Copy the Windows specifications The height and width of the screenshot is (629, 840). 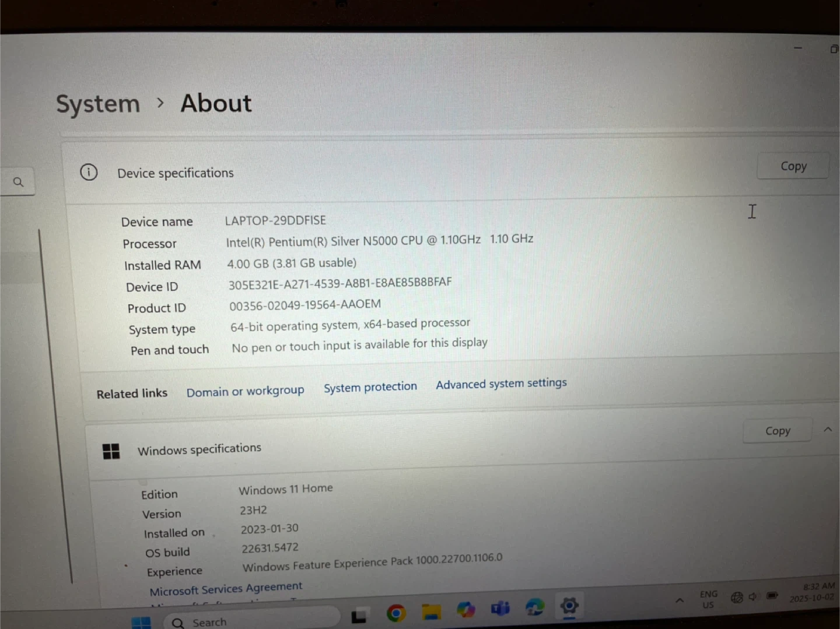coord(777,431)
